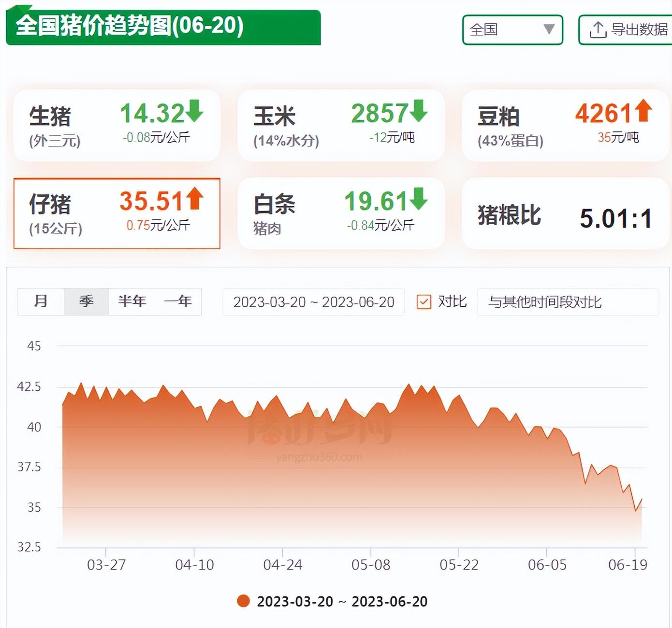Click the 06-05 axis label
This screenshot has width=672, height=628.
pos(547,565)
